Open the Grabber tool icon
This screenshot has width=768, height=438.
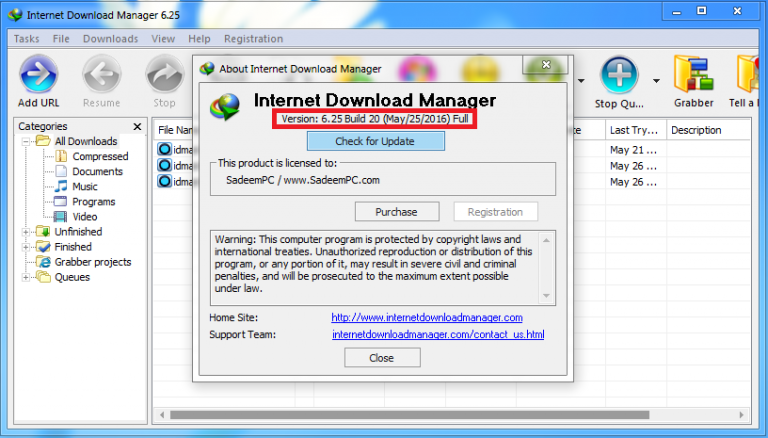(x=693, y=74)
